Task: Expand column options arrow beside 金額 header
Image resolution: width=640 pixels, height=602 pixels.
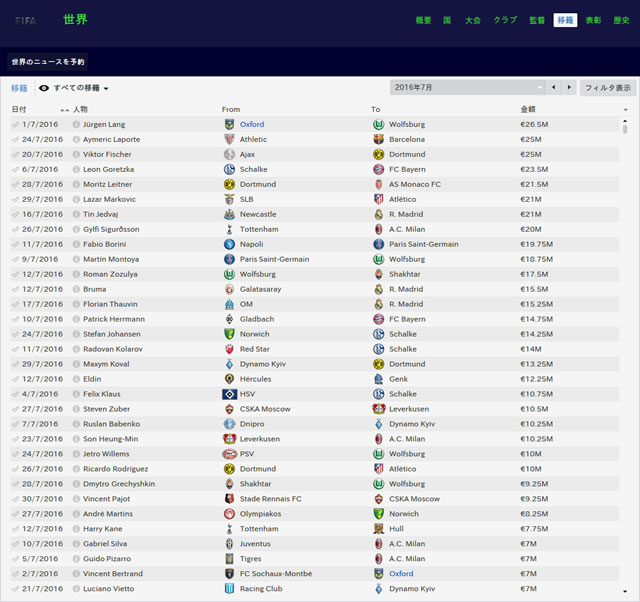Action: [x=626, y=110]
